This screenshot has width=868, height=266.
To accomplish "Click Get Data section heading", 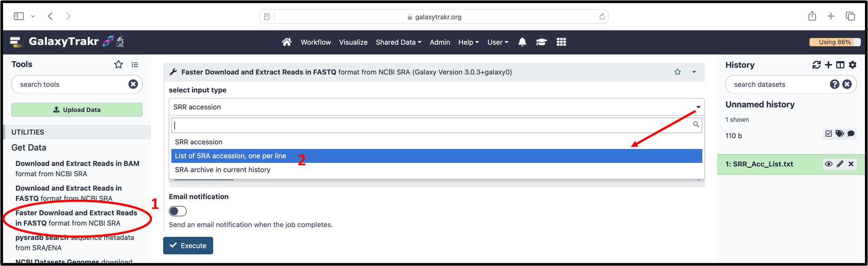I will point(29,147).
